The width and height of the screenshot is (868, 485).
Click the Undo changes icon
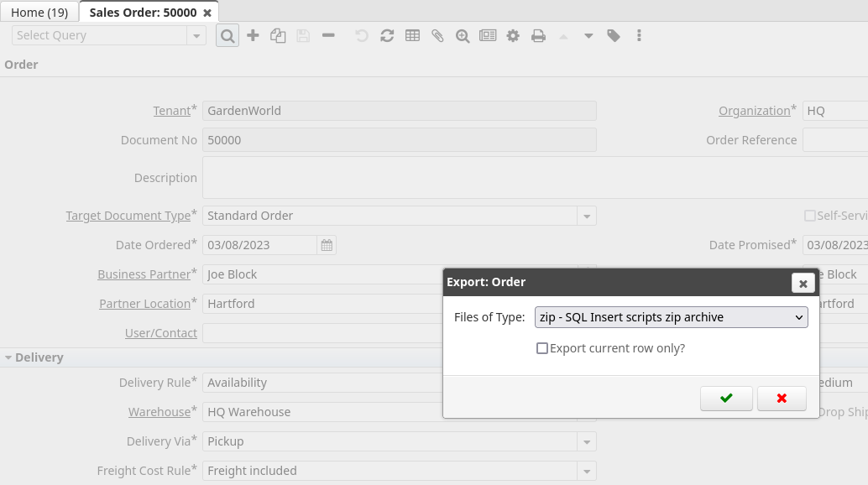(362, 36)
